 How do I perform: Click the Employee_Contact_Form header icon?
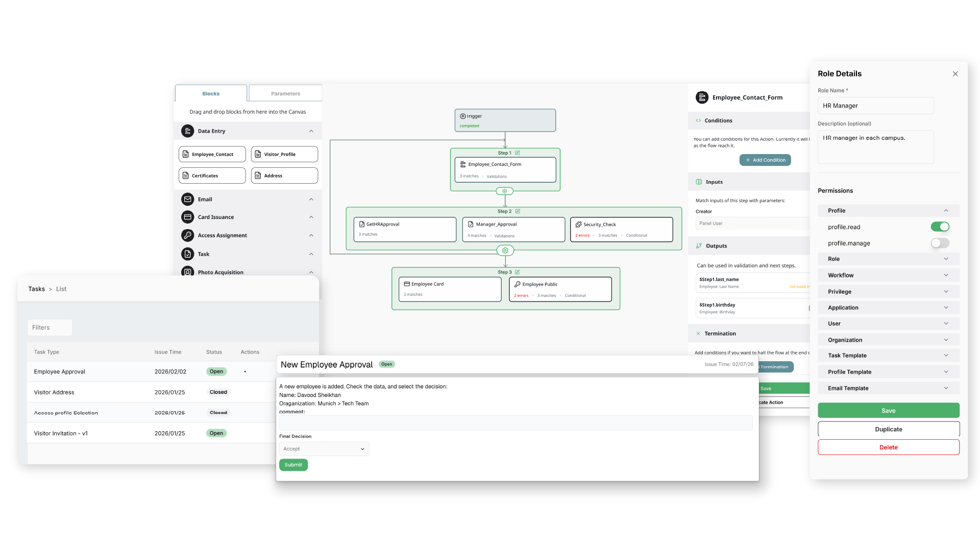click(x=702, y=97)
